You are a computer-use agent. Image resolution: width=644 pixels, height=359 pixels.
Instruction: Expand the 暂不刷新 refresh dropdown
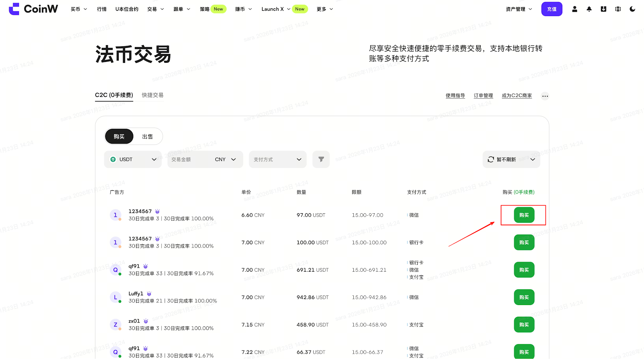coord(511,159)
